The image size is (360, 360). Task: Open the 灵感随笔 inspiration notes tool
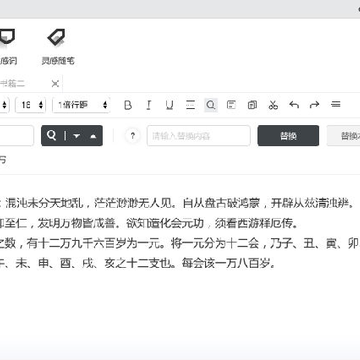point(58,47)
